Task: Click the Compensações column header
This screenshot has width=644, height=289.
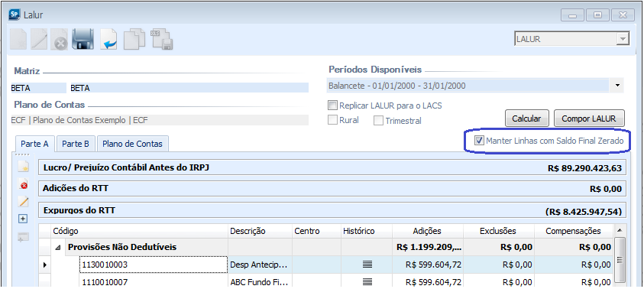Action: coord(574,231)
